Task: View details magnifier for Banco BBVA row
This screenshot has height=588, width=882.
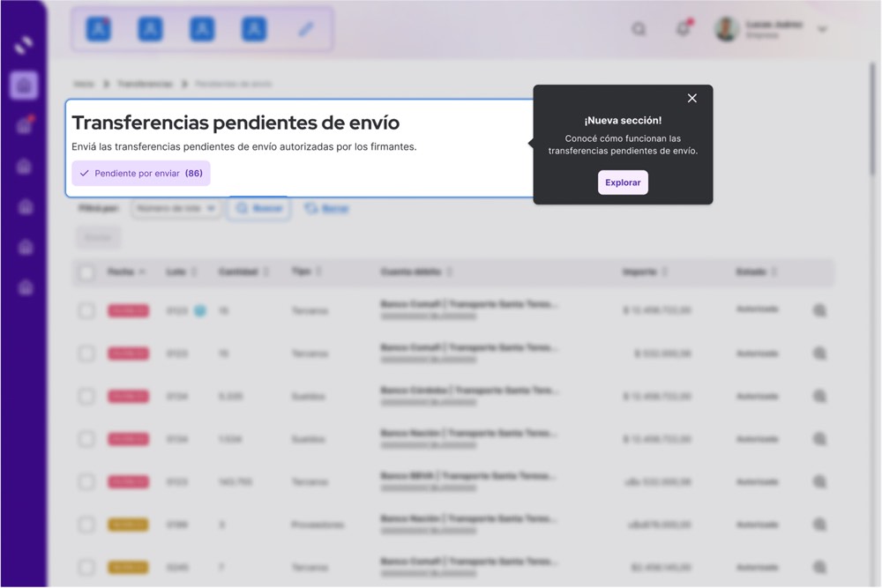Action: click(819, 481)
